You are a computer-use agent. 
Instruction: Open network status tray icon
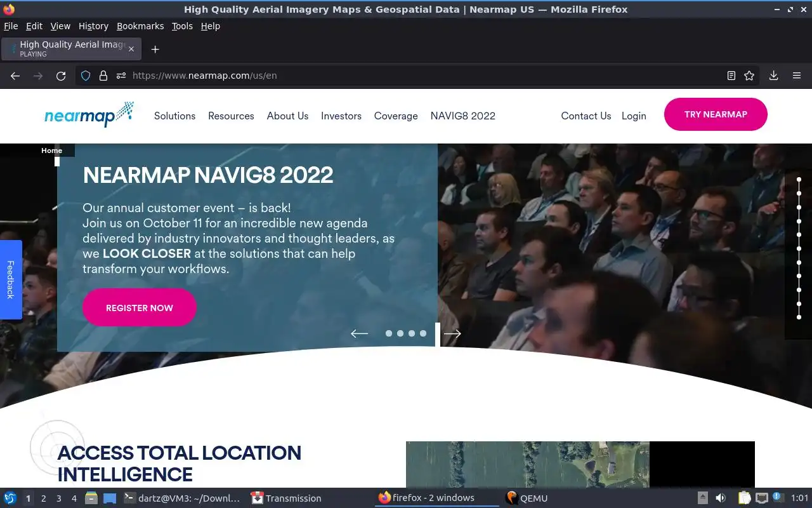762,498
